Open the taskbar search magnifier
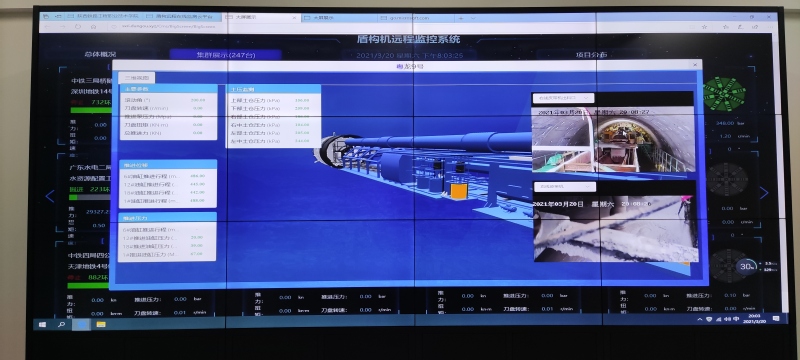The image size is (800, 360). click(x=62, y=324)
